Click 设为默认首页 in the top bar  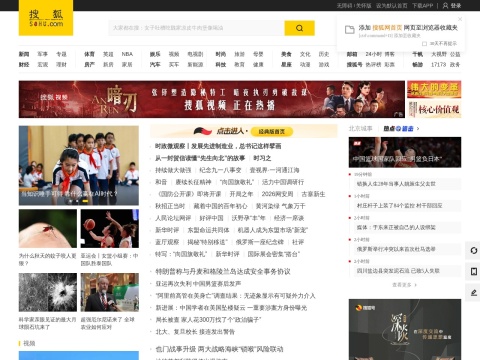pos(392,6)
